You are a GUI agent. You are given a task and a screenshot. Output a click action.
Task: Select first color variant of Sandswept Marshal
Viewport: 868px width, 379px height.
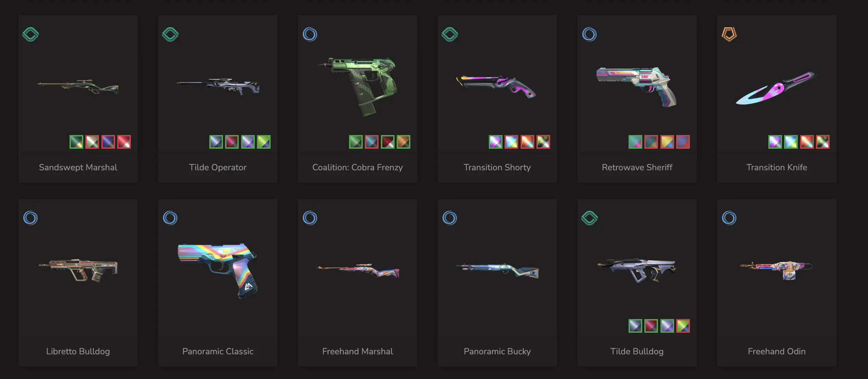(76, 142)
